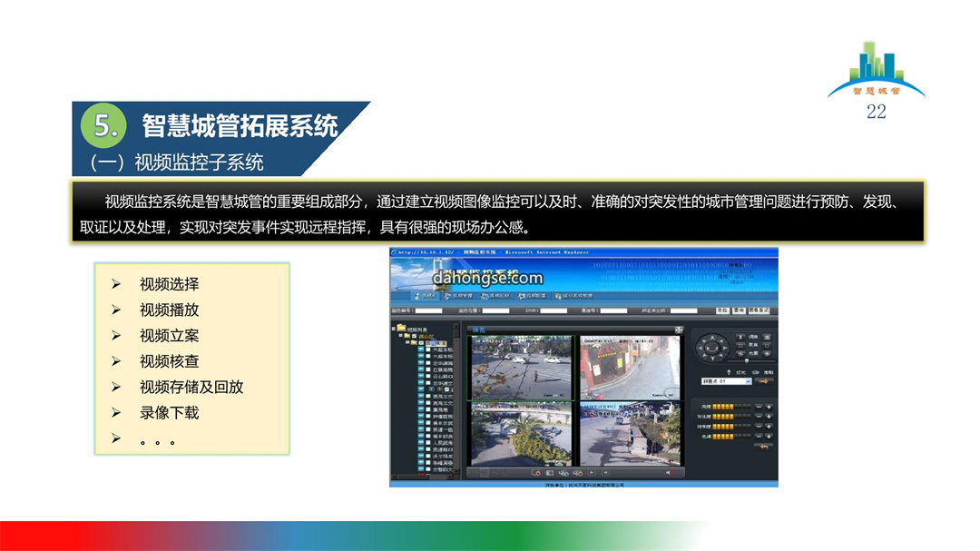The width and height of the screenshot is (980, 551).
Task: Click the 亮度 level bar
Action: pos(731,408)
